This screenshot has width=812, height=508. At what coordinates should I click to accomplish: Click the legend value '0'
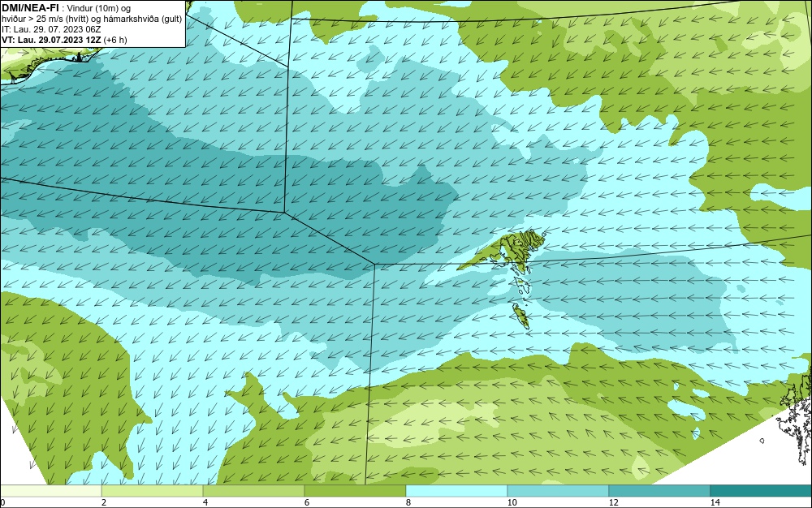tap(2, 502)
